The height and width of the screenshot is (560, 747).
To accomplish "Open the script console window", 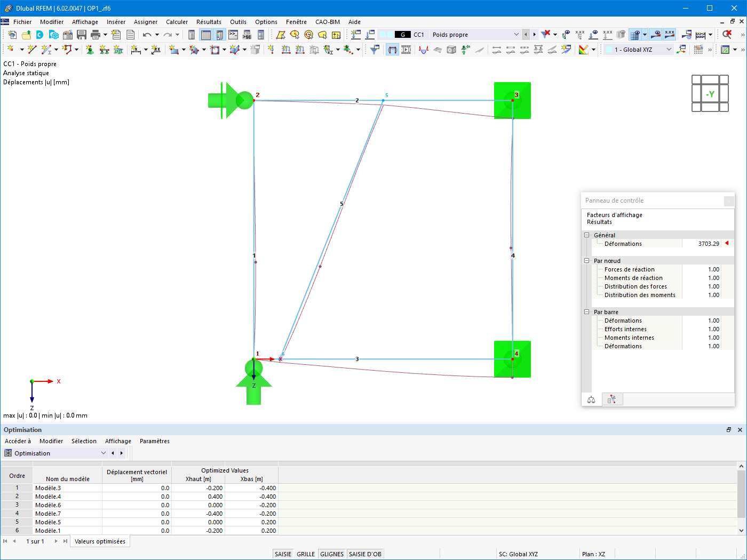I will [x=233, y=35].
